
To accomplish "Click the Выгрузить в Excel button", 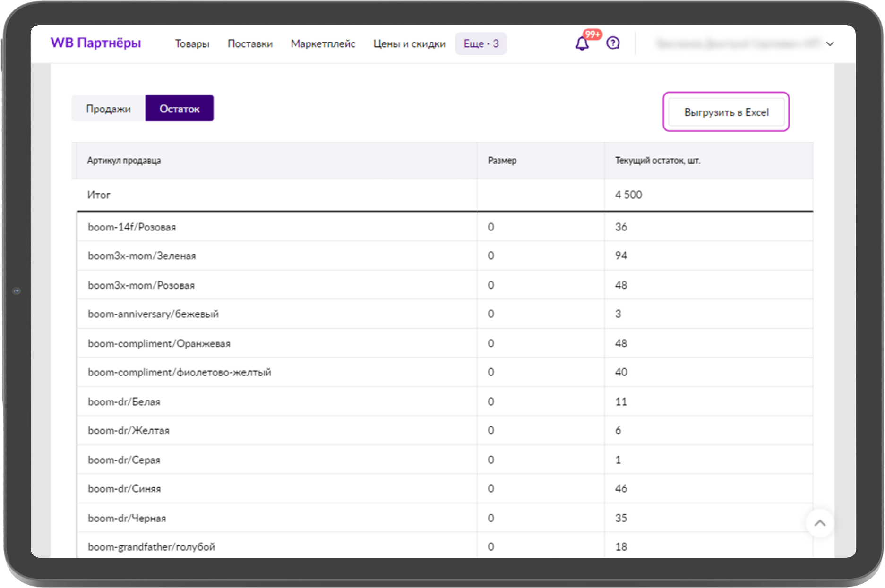I will 726,112.
